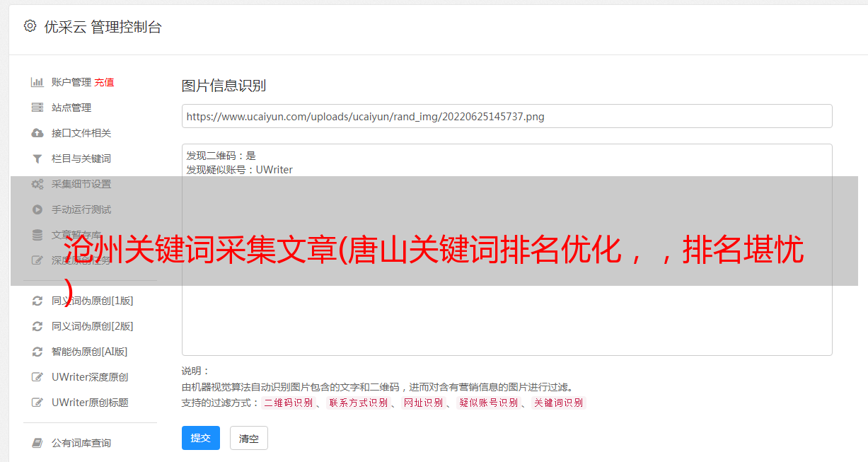Click the 图片信息识别 heading
The image size is (868, 462).
[224, 86]
